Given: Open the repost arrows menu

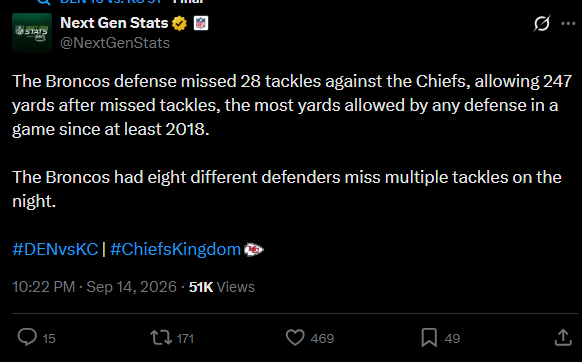Looking at the screenshot, I should 161,337.
